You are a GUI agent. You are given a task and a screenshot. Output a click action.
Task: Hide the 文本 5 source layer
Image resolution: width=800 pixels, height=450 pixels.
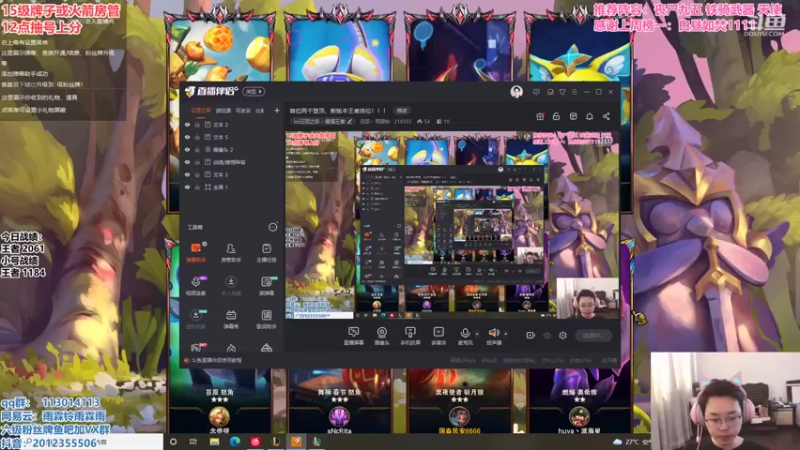pyautogui.click(x=187, y=137)
